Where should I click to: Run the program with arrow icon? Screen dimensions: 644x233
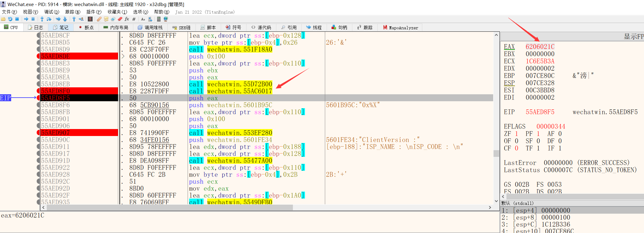pos(26,19)
